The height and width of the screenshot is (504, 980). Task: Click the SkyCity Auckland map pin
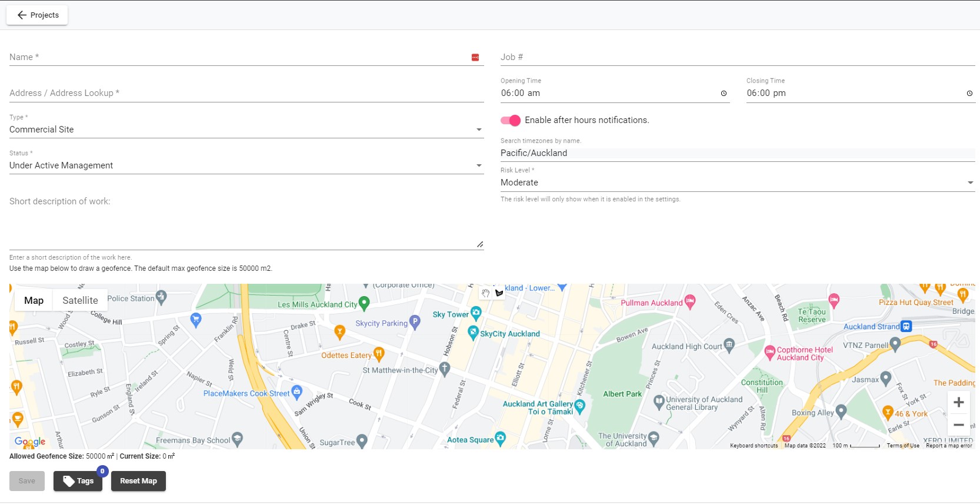tap(473, 333)
